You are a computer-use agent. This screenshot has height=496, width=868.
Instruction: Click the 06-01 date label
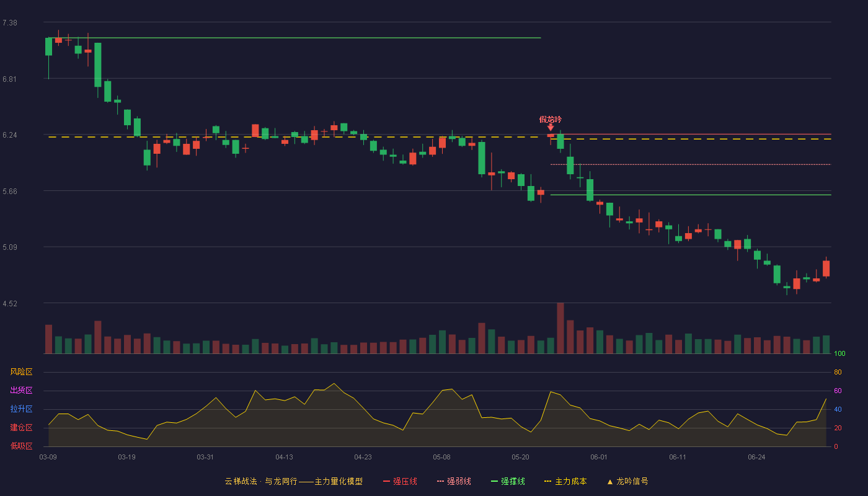pos(599,457)
